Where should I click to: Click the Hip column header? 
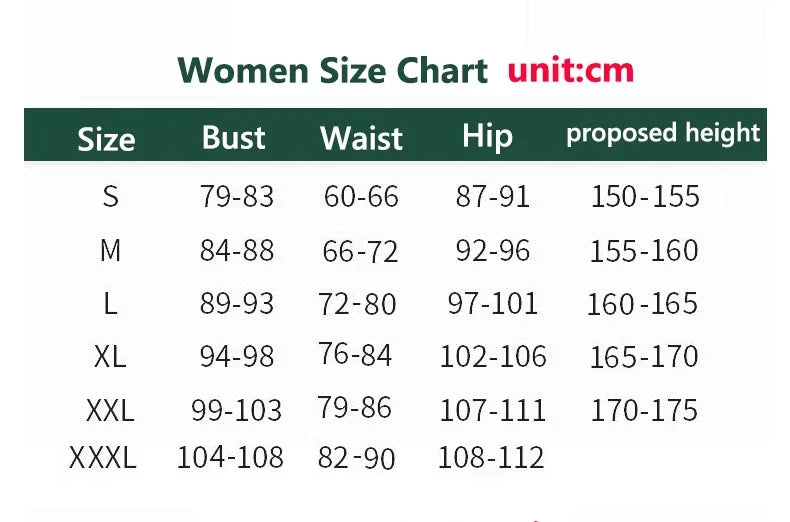[487, 137]
